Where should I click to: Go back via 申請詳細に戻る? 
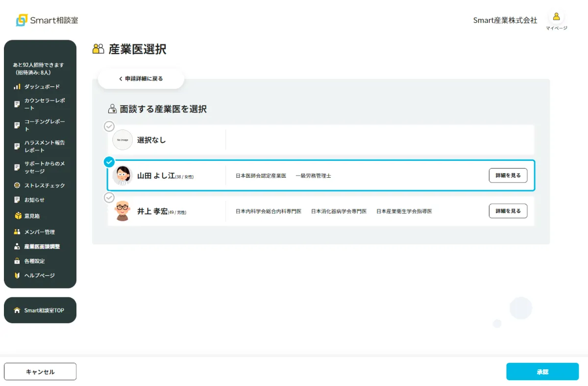[141, 78]
